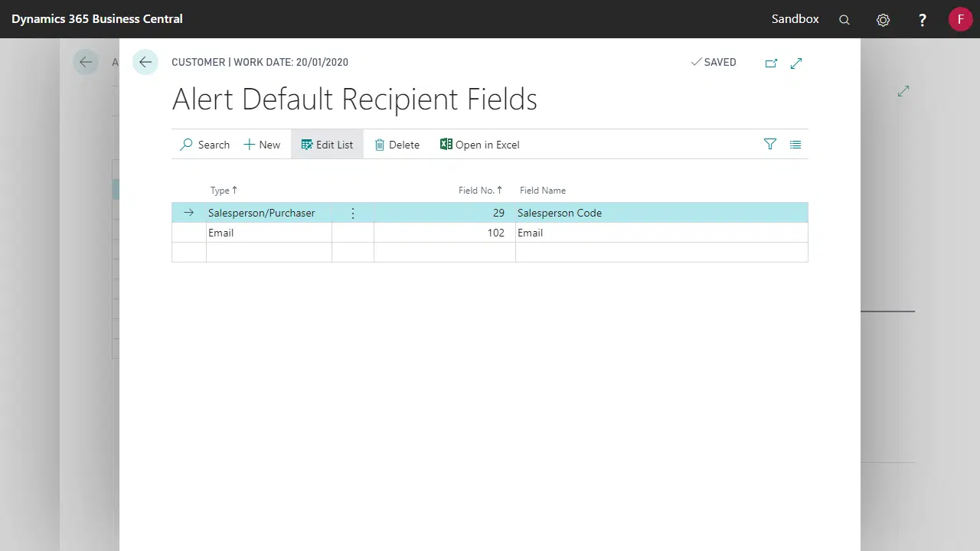Open the list in Excel
The height and width of the screenshot is (551, 980).
(x=480, y=145)
